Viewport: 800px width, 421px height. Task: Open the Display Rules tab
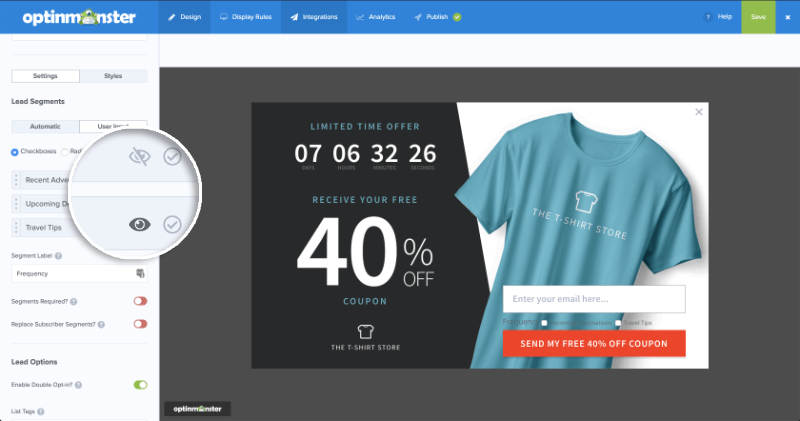pos(245,17)
